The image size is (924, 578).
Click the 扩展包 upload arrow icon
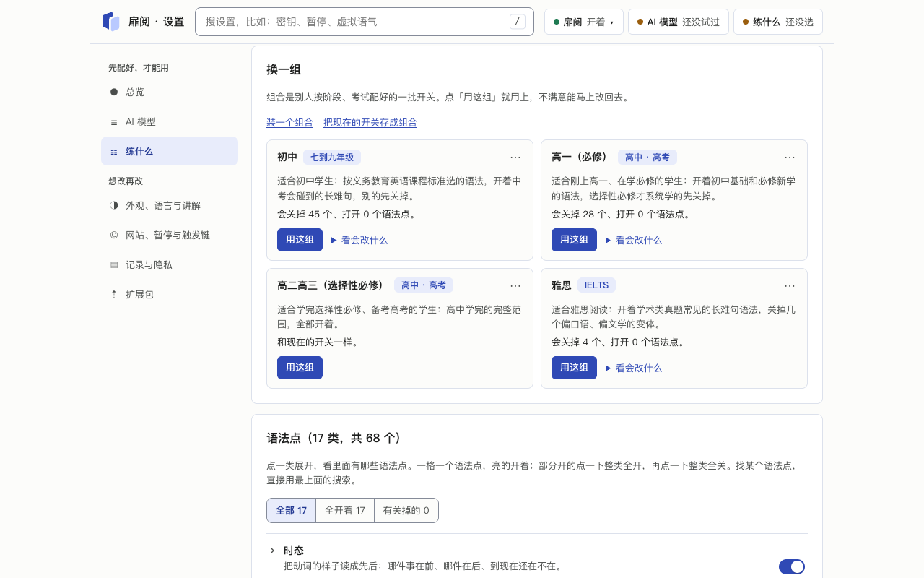pyautogui.click(x=114, y=294)
